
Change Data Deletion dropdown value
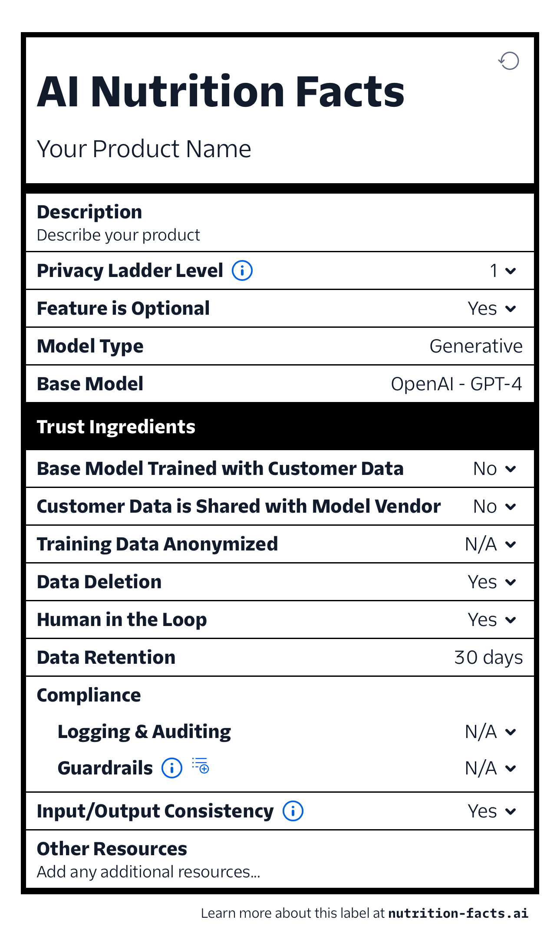(x=492, y=582)
